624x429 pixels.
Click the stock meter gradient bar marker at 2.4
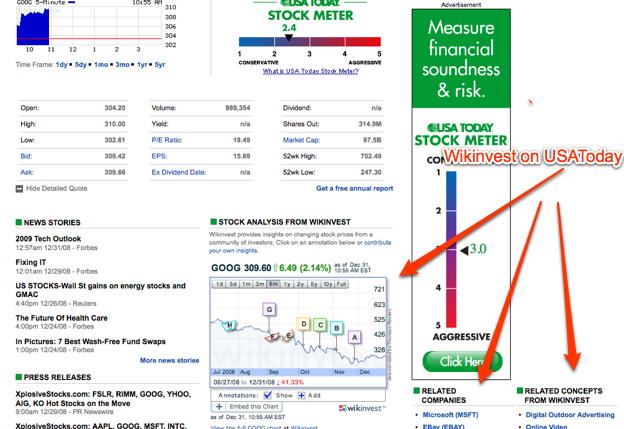pyautogui.click(x=289, y=38)
